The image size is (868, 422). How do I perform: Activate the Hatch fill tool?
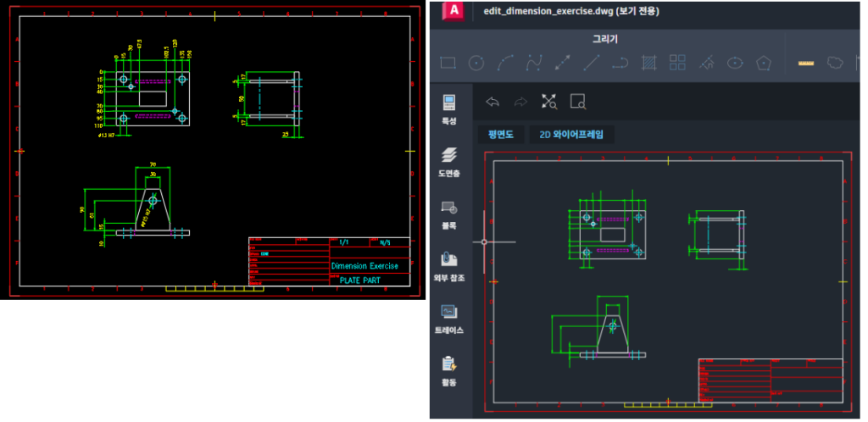[x=649, y=63]
